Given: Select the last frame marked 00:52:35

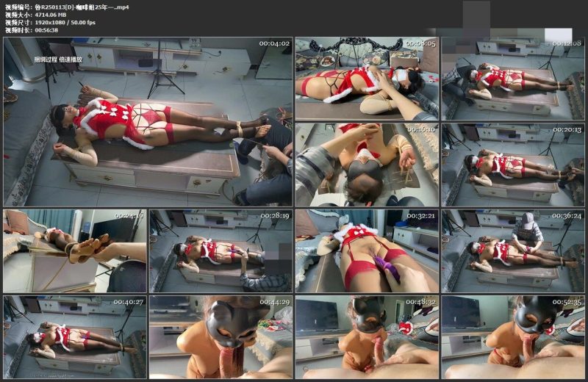Looking at the screenshot, I should pyautogui.click(x=512, y=336).
